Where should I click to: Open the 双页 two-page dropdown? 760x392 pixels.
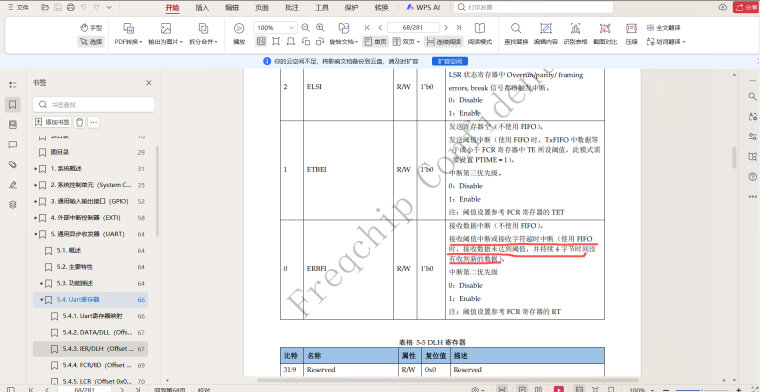point(406,42)
